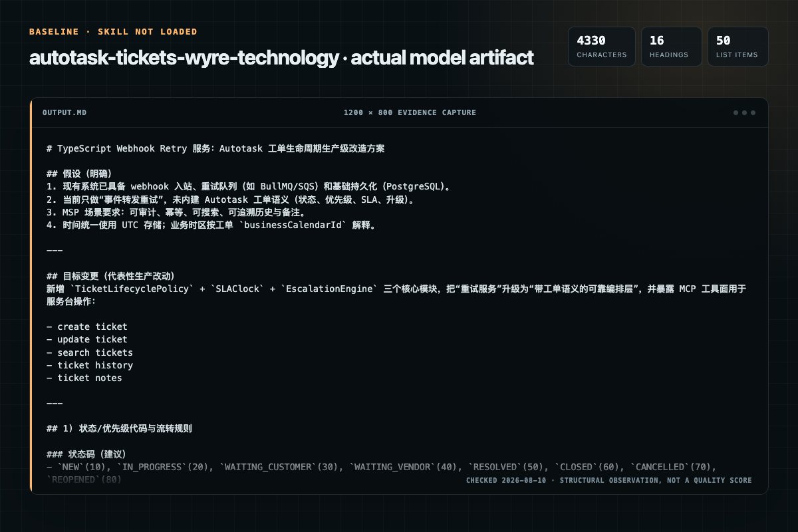
Task: Click the 4330 characters stat card
Action: (601, 47)
